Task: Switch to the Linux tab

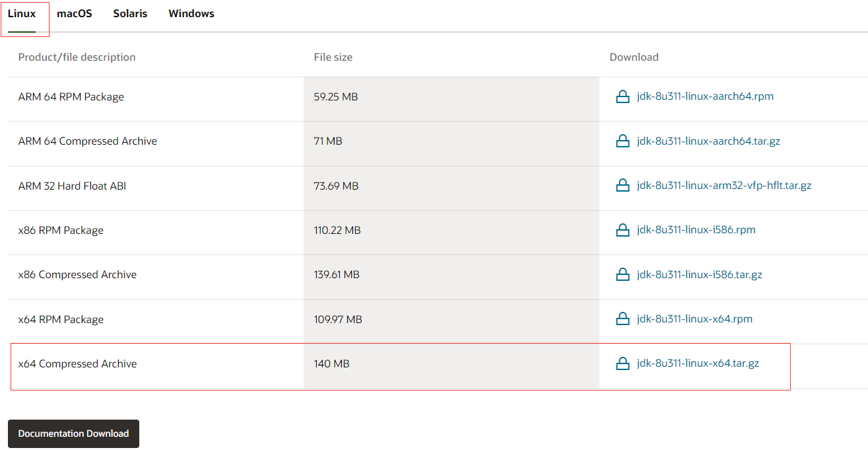Action: 22,14
